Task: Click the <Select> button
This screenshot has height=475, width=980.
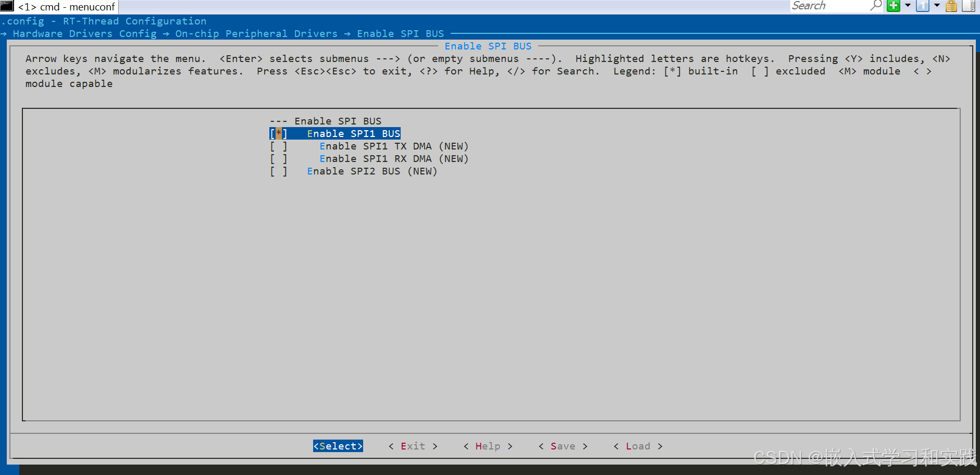Action: (x=338, y=446)
